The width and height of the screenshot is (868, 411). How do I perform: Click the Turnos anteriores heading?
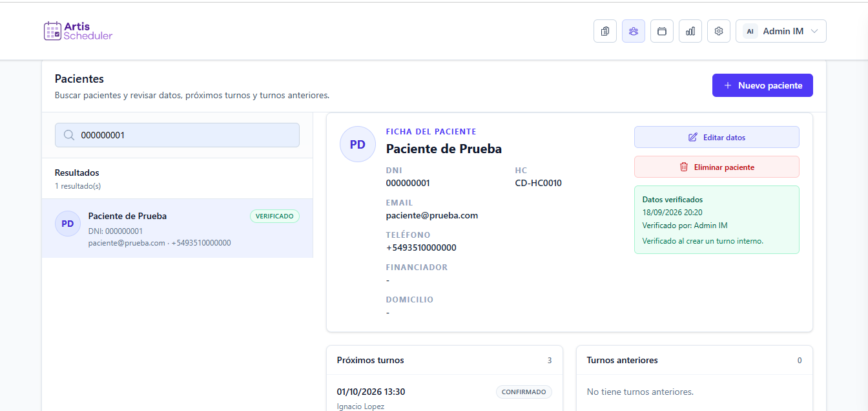tap(623, 360)
